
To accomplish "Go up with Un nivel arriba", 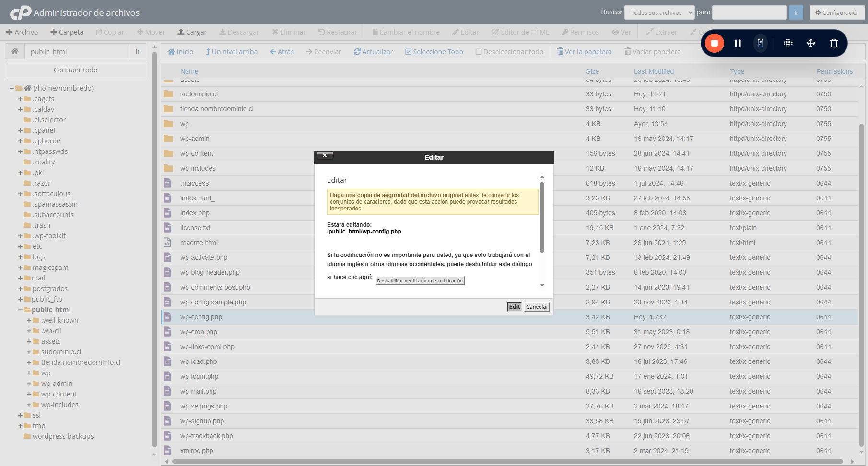I will [232, 52].
